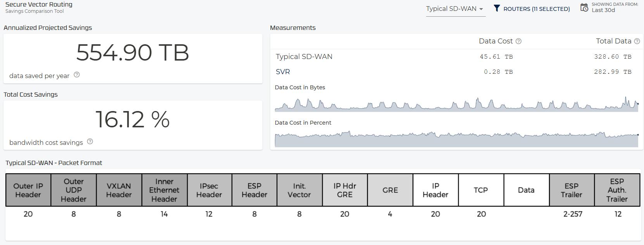Select the Data packet block
The height and width of the screenshot is (245, 644).
[x=526, y=190]
